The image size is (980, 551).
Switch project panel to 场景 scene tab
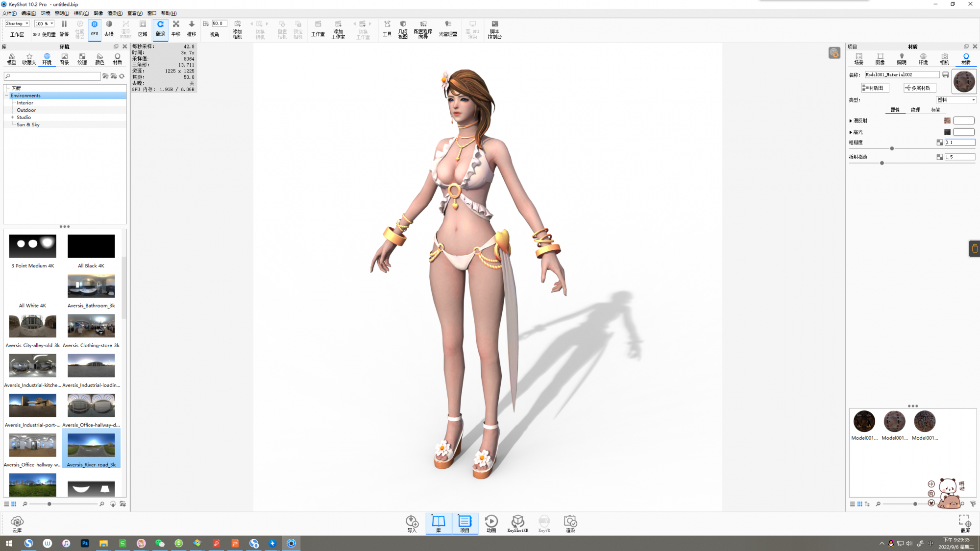tap(858, 59)
